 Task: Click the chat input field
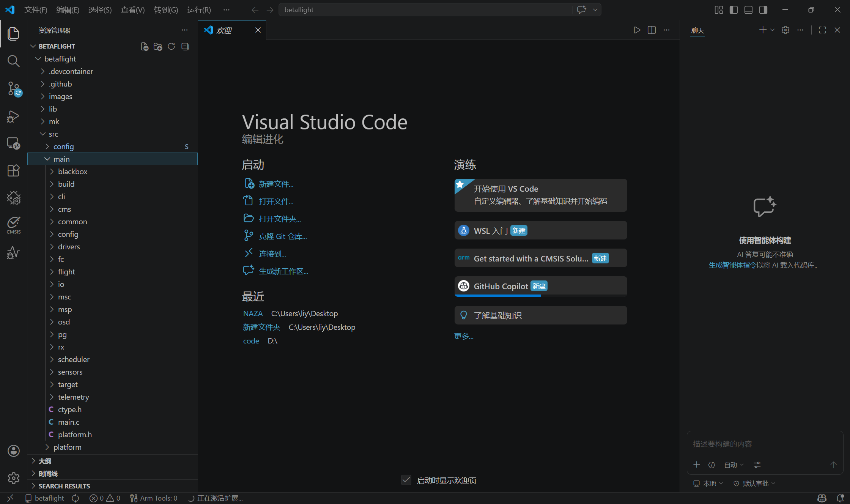pos(765,444)
